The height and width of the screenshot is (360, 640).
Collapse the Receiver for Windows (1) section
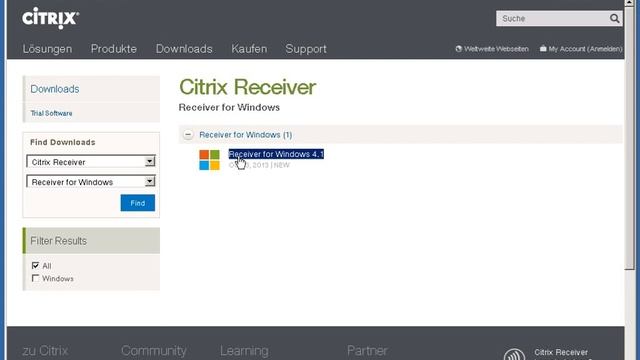point(188,134)
